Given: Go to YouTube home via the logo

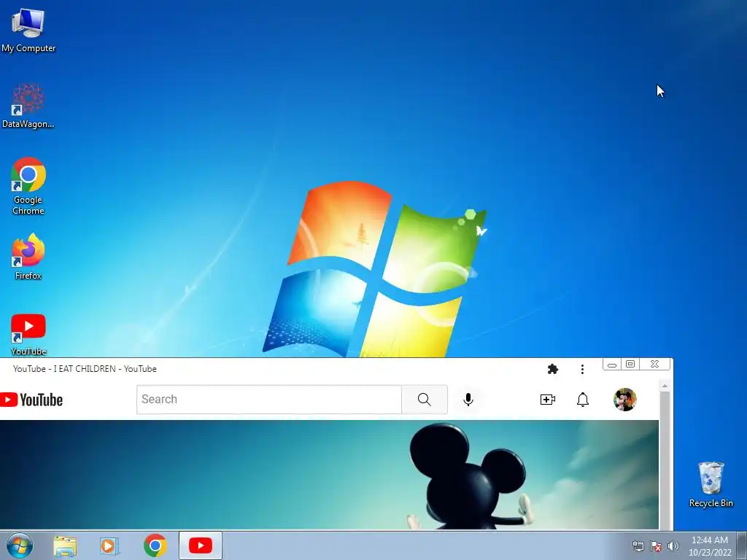Looking at the screenshot, I should [x=31, y=400].
